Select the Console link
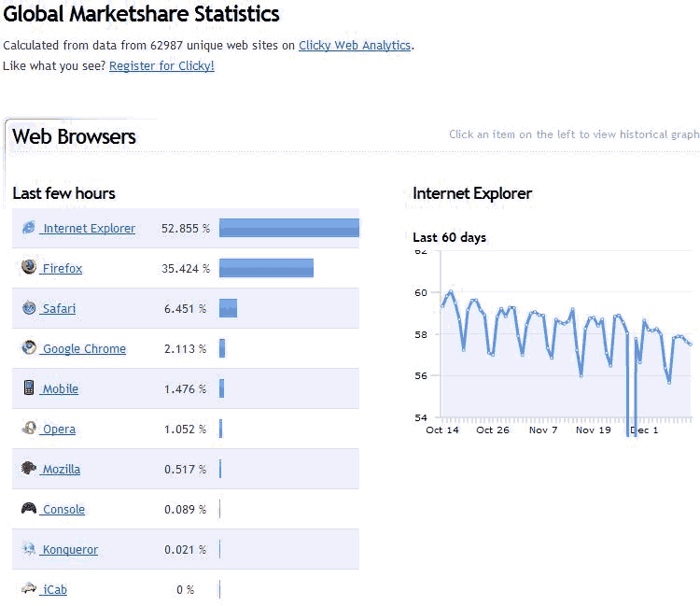 [63, 510]
